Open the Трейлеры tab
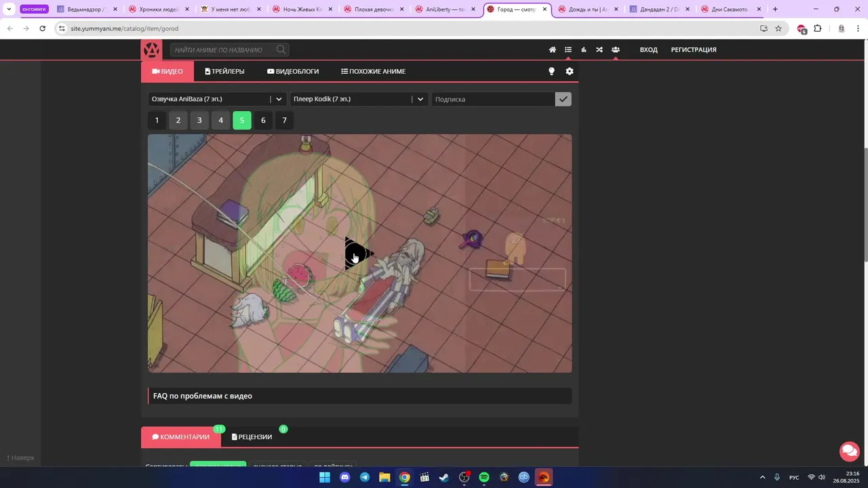The height and width of the screenshot is (488, 868). pyautogui.click(x=225, y=71)
